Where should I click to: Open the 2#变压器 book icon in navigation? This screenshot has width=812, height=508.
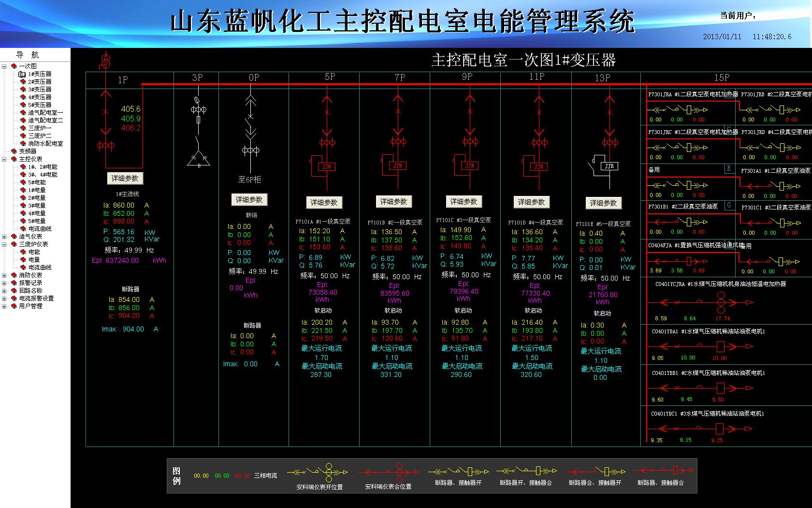22,82
